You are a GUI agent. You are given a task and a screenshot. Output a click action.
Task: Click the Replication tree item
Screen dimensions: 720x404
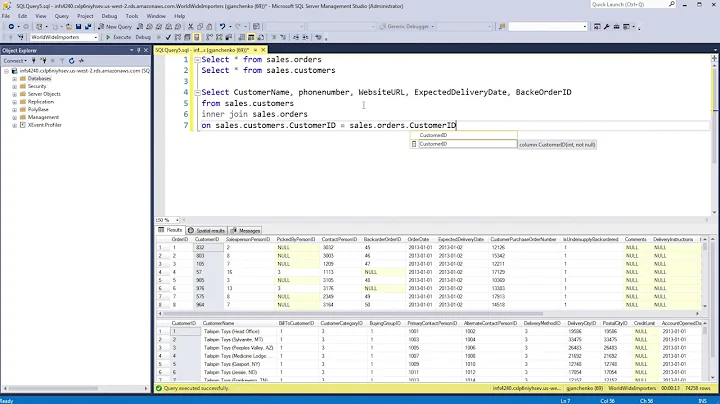tap(40, 102)
